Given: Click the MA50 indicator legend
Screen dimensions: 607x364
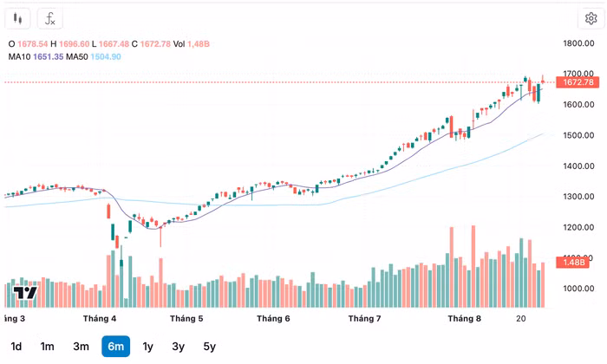Looking at the screenshot, I should pos(102,56).
